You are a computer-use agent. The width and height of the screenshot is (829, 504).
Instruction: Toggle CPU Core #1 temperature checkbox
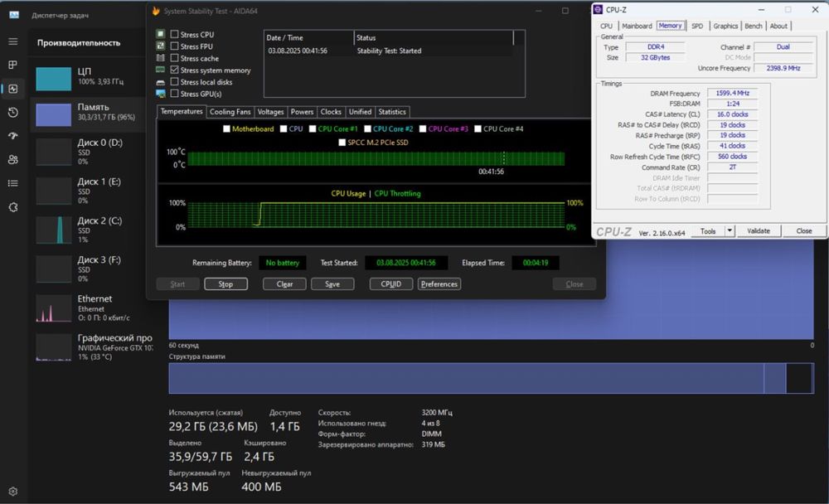(x=313, y=129)
